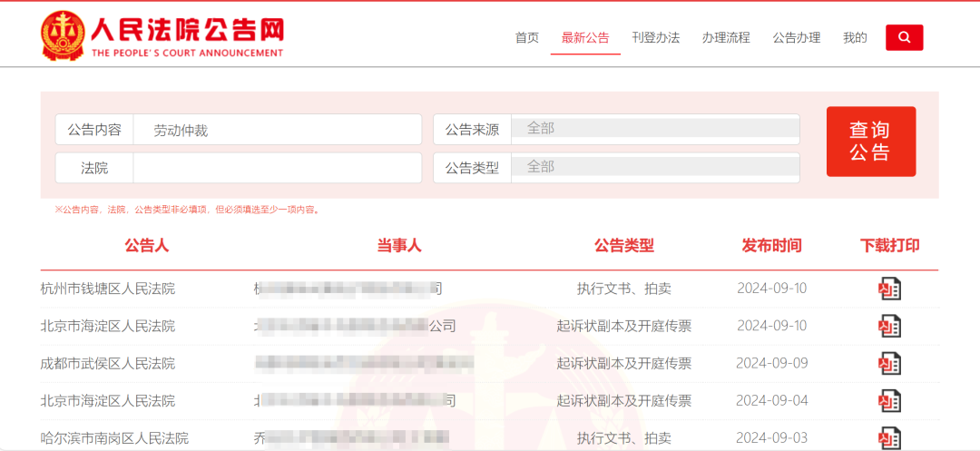Download PDF for 2024-09-04 北京市海淀区人民法院 row

click(889, 401)
